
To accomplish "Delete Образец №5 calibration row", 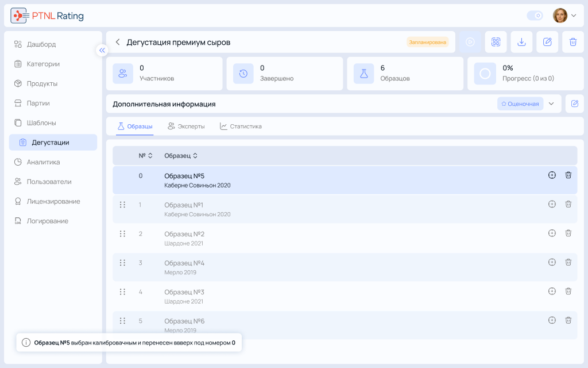I will tap(568, 175).
